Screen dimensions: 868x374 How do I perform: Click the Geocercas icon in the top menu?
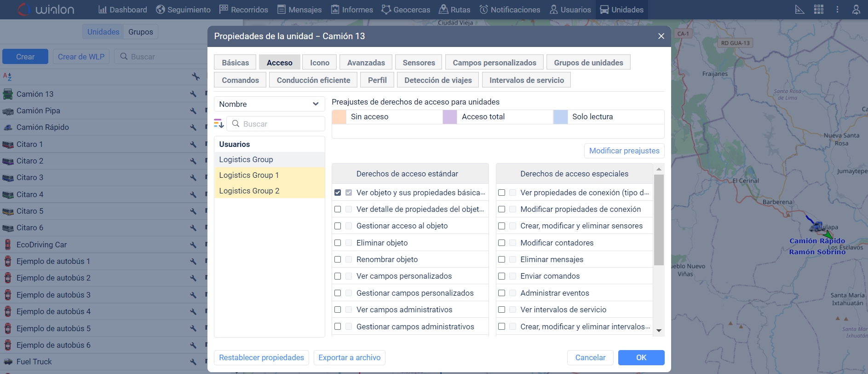pos(386,10)
